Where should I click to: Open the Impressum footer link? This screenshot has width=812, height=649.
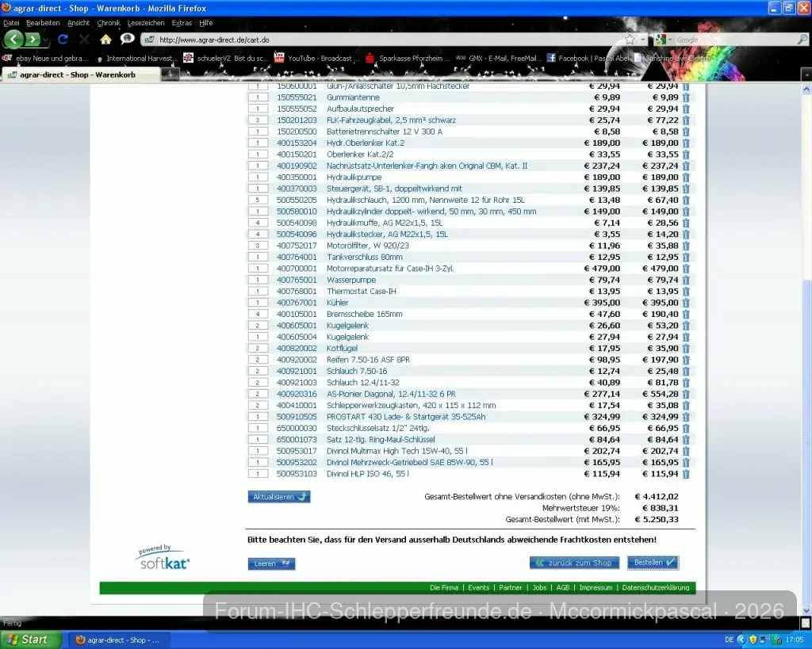tap(596, 587)
